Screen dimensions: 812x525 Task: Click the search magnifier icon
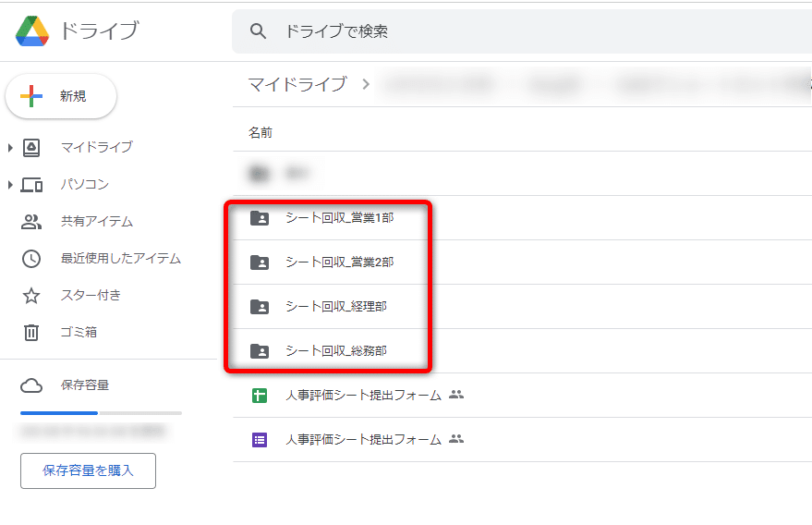[259, 31]
